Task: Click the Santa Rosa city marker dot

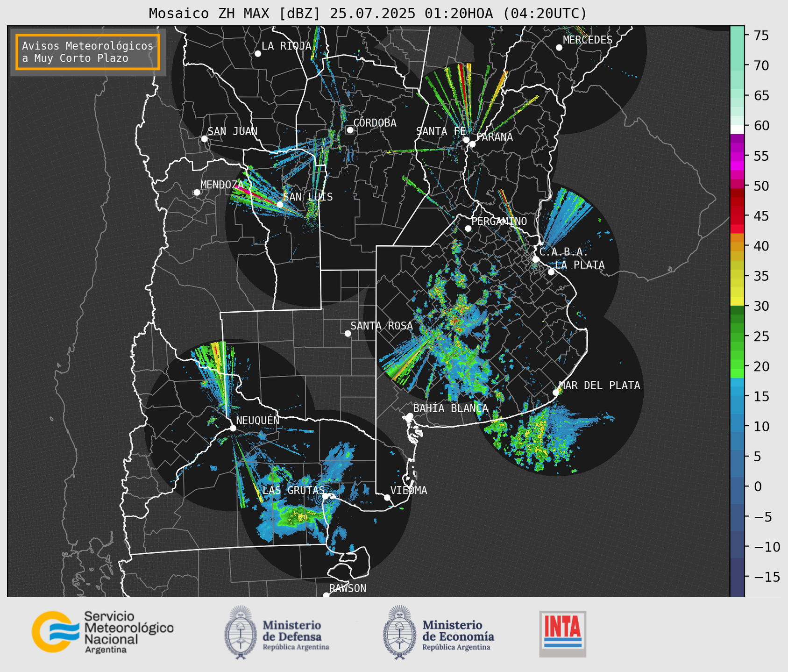Action: click(x=348, y=333)
